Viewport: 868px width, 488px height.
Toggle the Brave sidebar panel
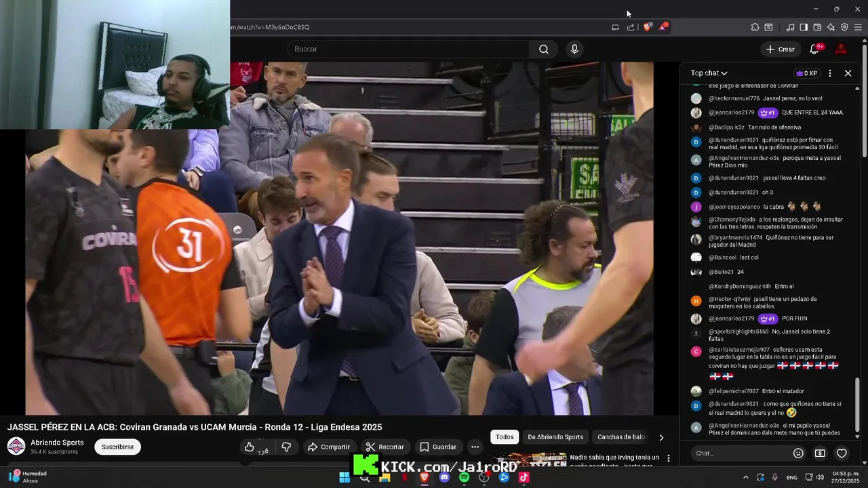coord(804,27)
